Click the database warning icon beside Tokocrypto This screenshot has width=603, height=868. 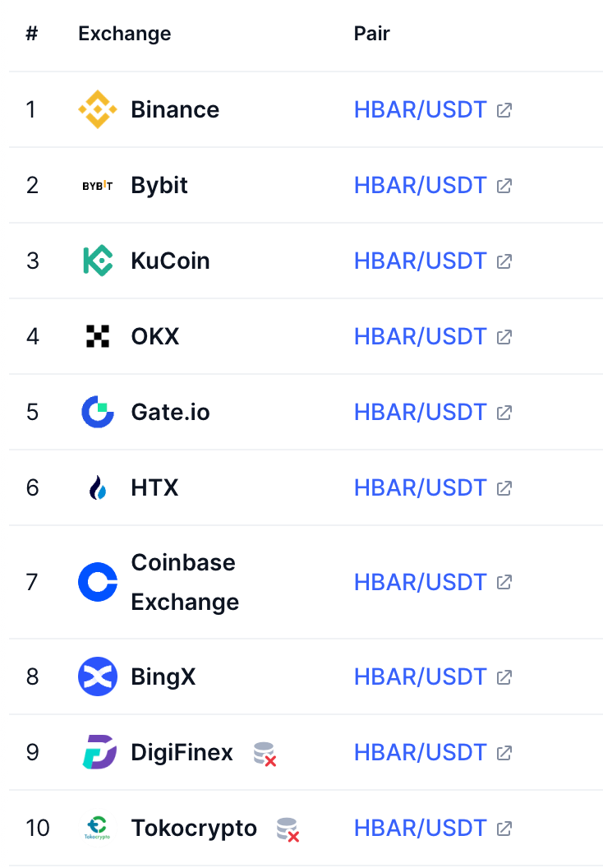click(x=288, y=829)
